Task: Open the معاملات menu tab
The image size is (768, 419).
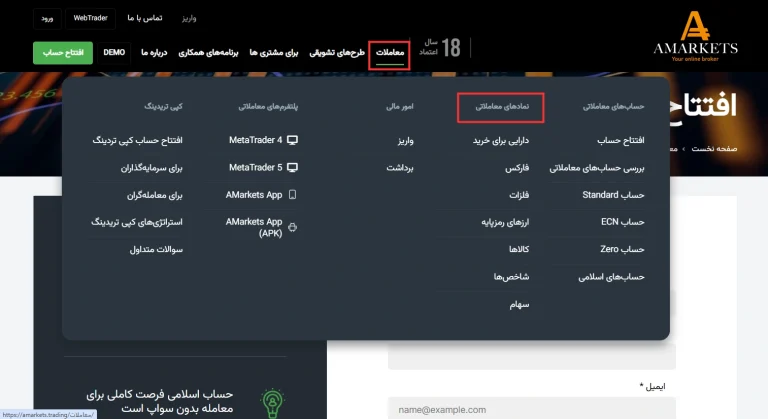Action: coord(390,52)
